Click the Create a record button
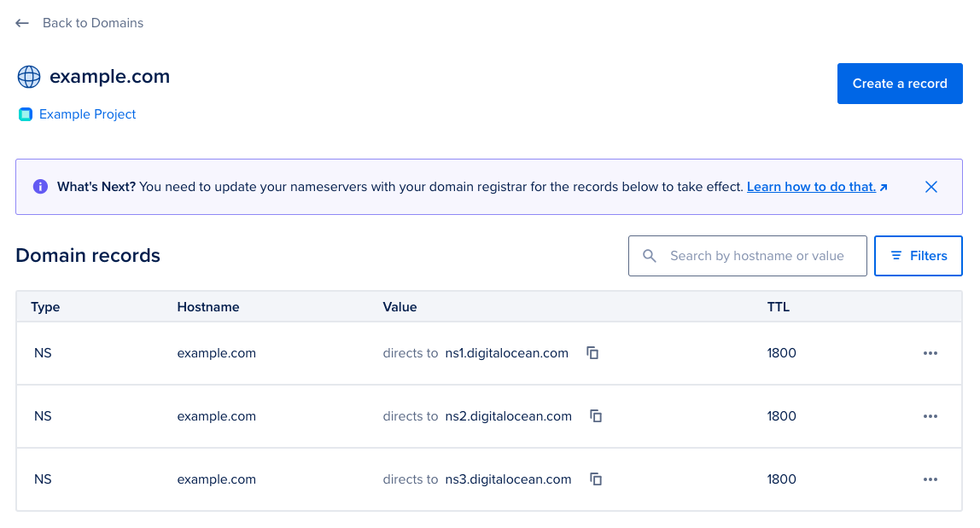The width and height of the screenshot is (980, 528). (900, 83)
